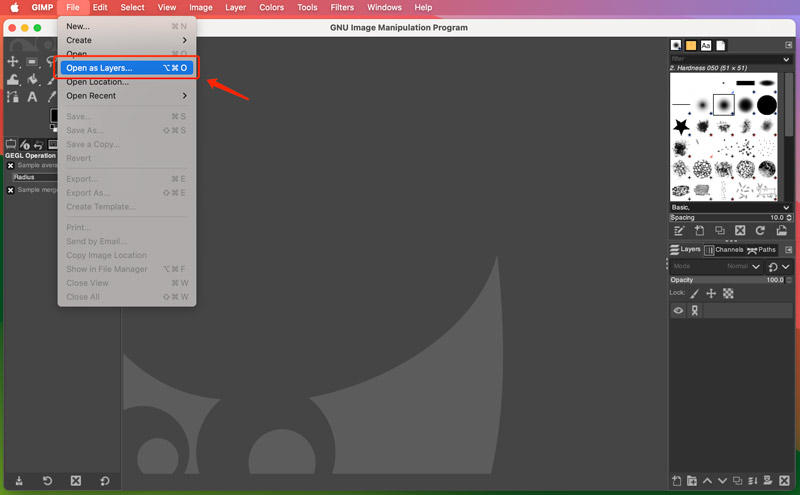This screenshot has height=495, width=800.
Task: Select the Paths tool in toolbox
Action: (x=13, y=96)
